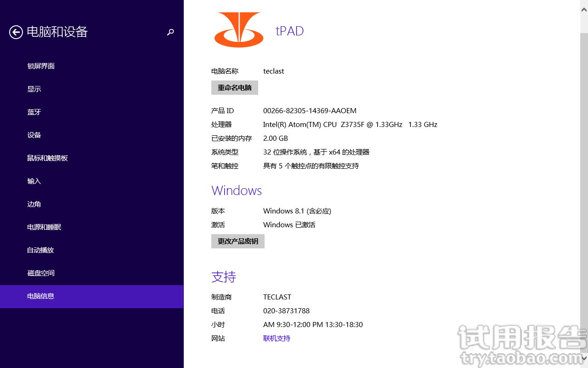588x368 pixels.
Task: Click the vertical scrollbar track
Action: point(584,184)
